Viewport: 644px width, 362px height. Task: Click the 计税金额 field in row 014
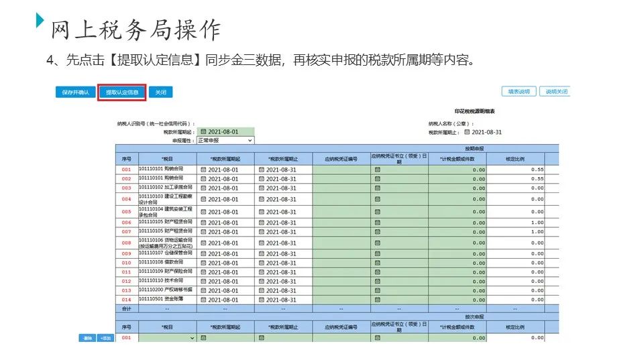coord(457,300)
